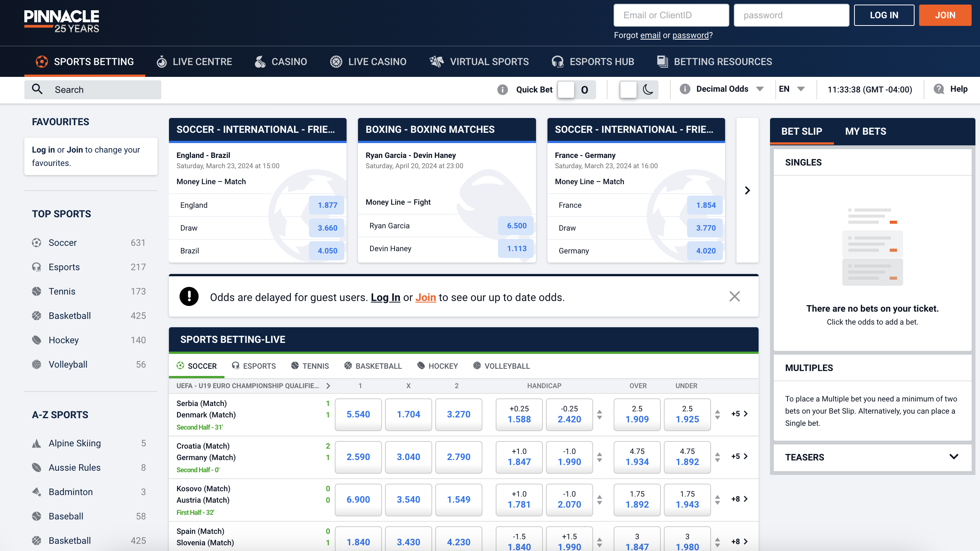Select Alpine Skiing icon in A-Z Sports
Screen dimensions: 980x551
[37, 443]
